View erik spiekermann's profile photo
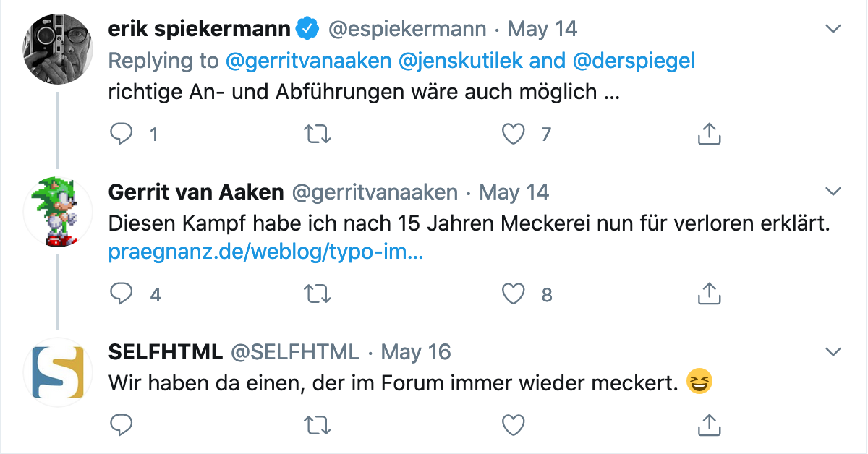Image resolution: width=868 pixels, height=454 pixels. [58, 49]
